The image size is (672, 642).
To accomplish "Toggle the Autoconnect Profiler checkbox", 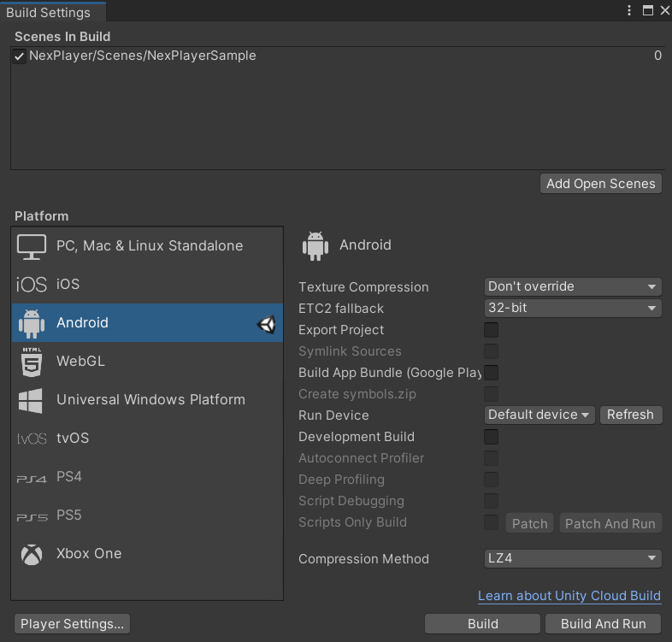I will coord(491,458).
